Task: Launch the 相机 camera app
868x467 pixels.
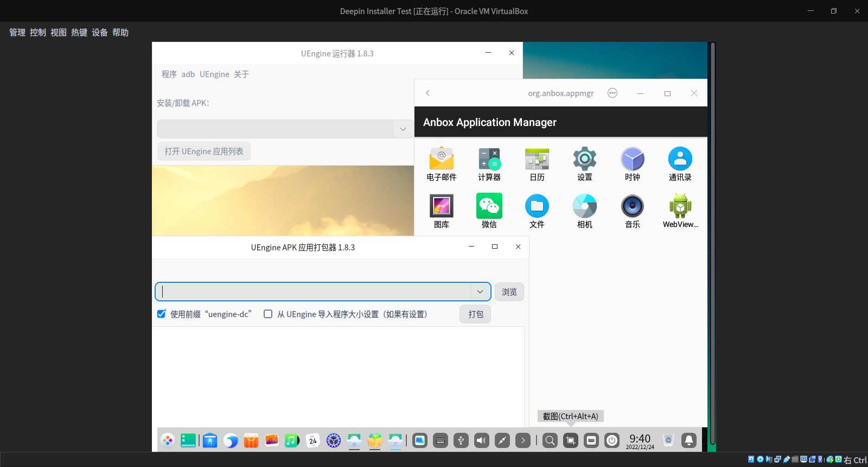Action: click(x=585, y=211)
